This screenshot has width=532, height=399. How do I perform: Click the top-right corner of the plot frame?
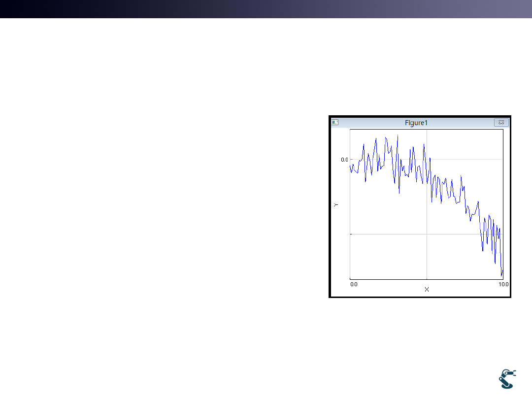(x=503, y=130)
